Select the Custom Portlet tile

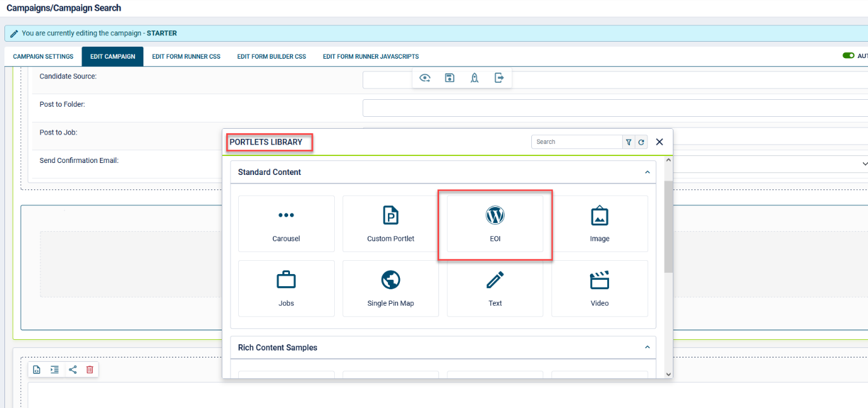390,224
